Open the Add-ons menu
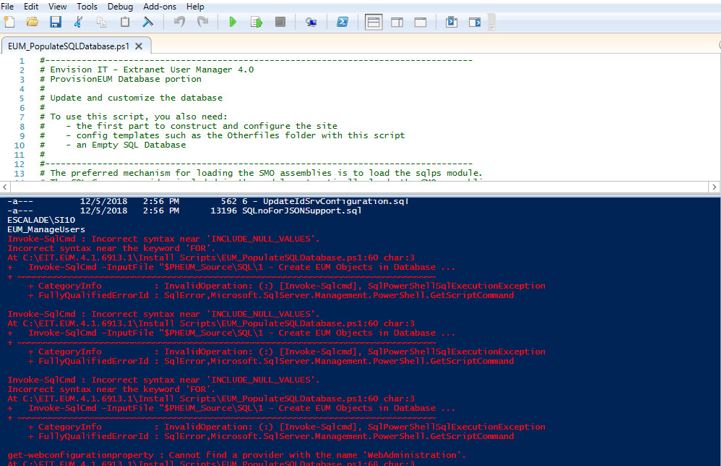Viewport: 721px width, 466px height. click(160, 6)
